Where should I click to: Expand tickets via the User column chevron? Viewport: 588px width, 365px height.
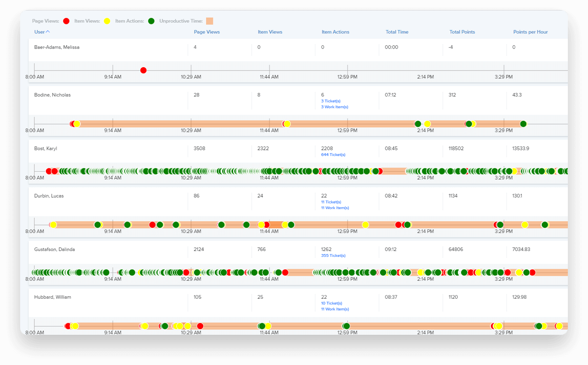point(47,32)
